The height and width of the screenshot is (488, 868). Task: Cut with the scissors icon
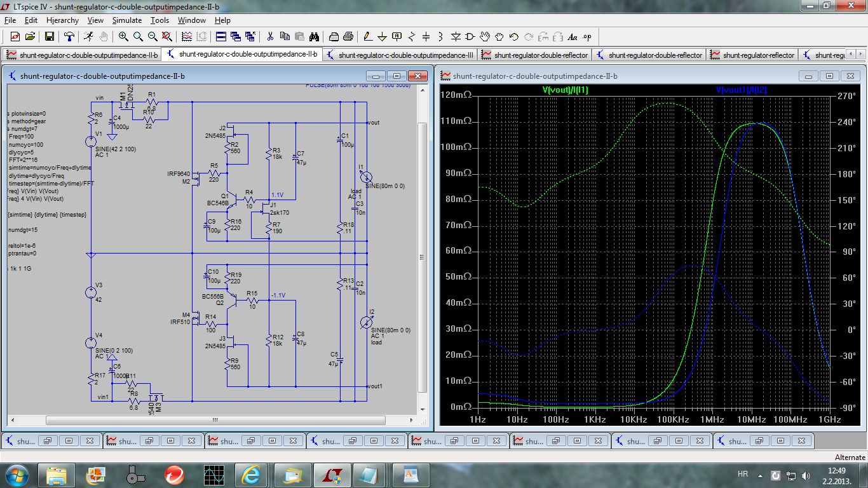270,36
